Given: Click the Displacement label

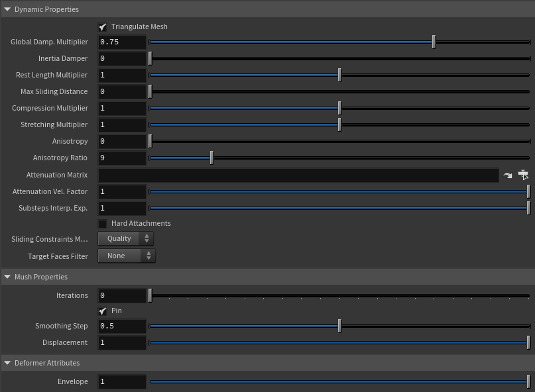Looking at the screenshot, I should (x=65, y=342).
